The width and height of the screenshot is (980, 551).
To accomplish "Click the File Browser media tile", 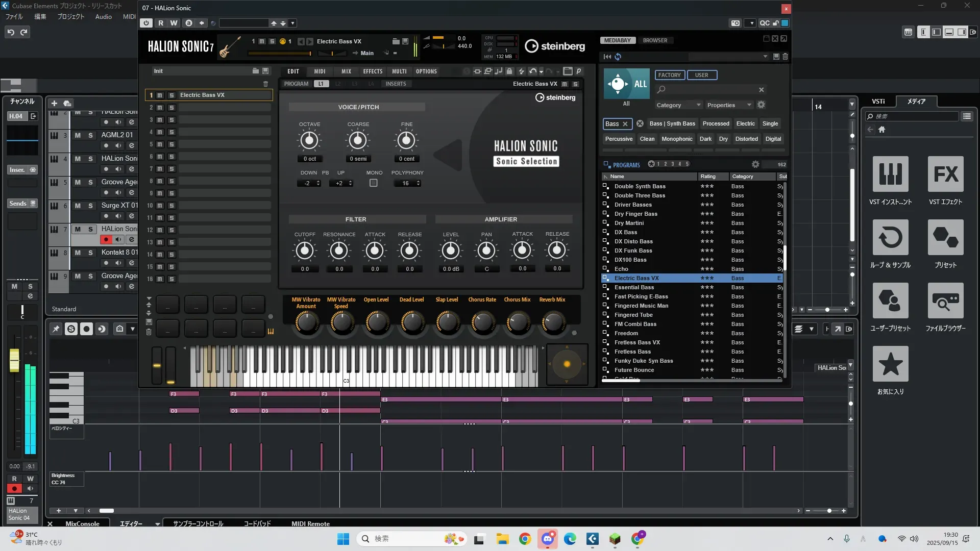I will tap(945, 301).
